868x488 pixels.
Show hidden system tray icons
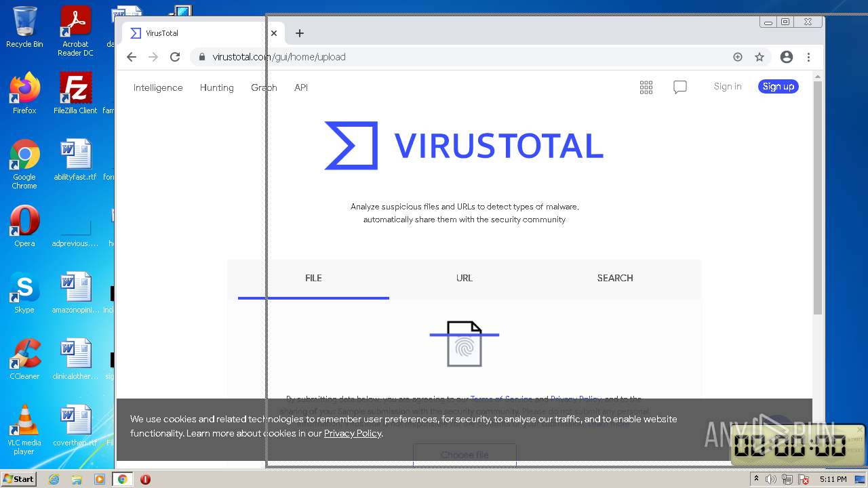click(x=756, y=479)
